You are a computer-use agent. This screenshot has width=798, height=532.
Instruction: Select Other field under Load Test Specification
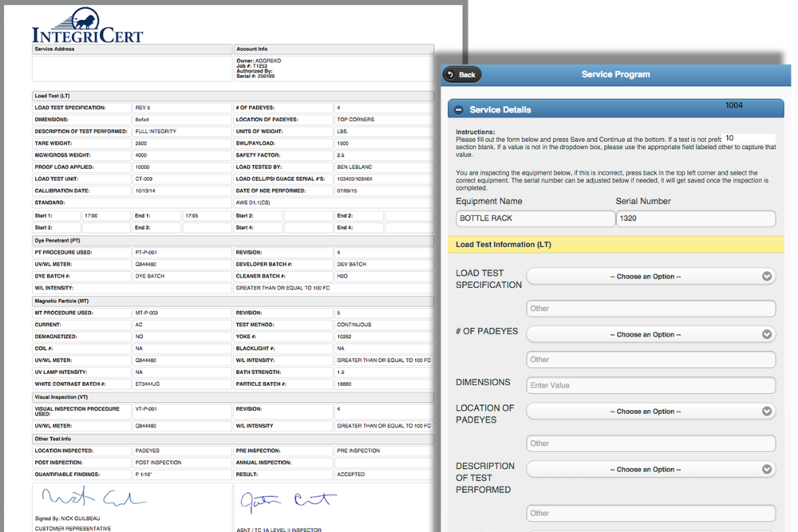tap(651, 308)
